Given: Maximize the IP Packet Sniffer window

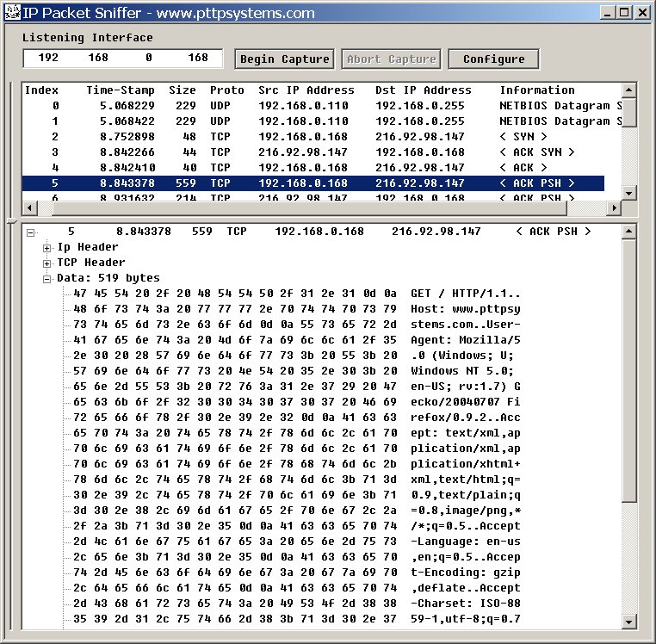Looking at the screenshot, I should [623, 13].
